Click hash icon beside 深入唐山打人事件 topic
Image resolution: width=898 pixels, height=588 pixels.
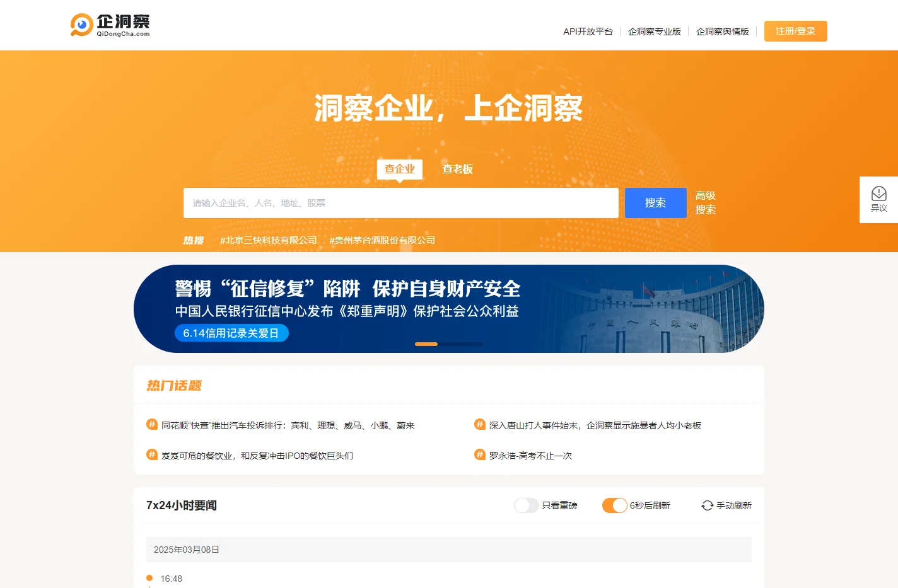pos(480,424)
